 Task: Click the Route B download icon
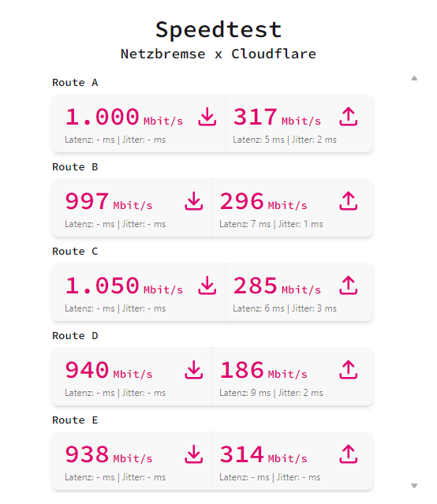pyautogui.click(x=193, y=201)
